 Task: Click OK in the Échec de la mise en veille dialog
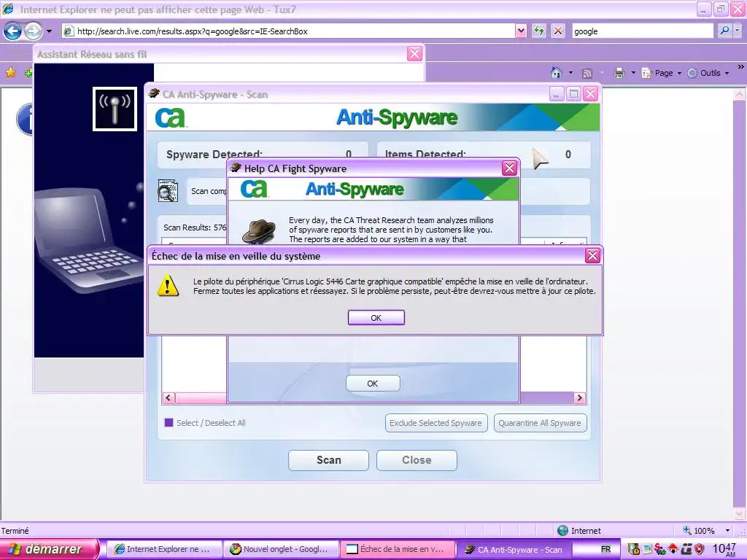[376, 318]
